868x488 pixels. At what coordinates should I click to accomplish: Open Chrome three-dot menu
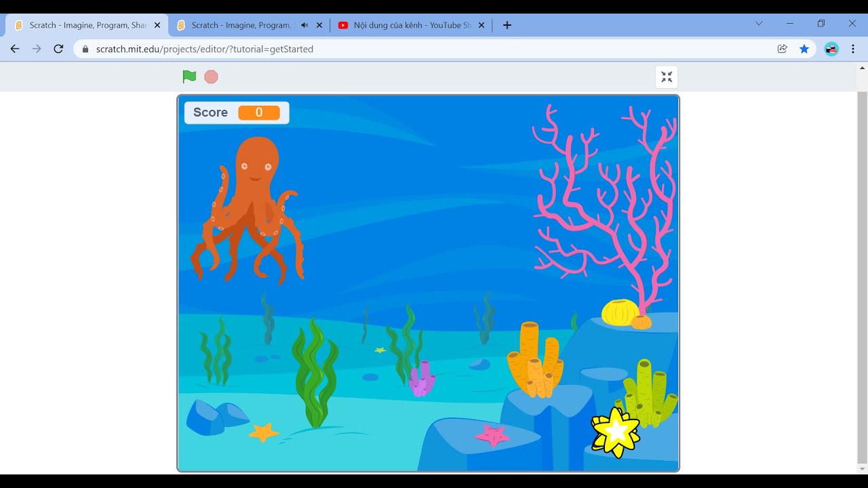853,49
